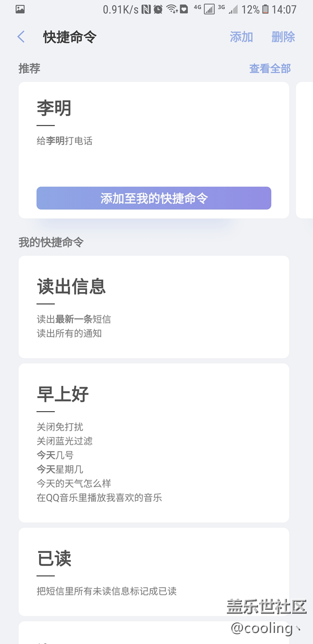The width and height of the screenshot is (313, 644).
Task: Tap 添加 to add a quick command
Action: [x=241, y=37]
